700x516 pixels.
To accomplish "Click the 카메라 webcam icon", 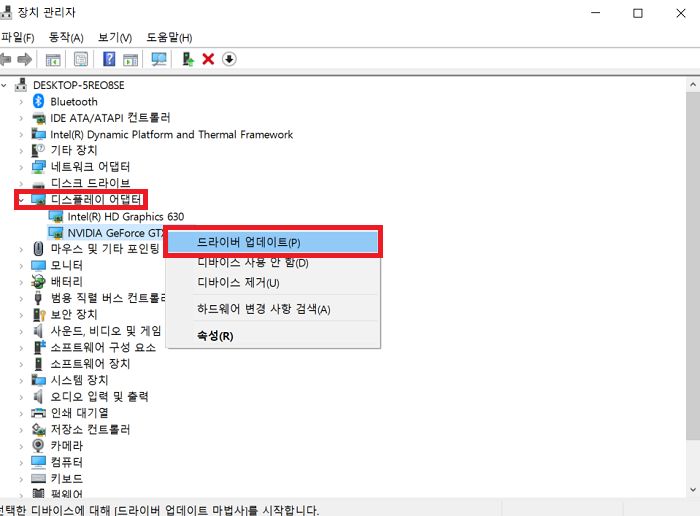I will [38, 445].
